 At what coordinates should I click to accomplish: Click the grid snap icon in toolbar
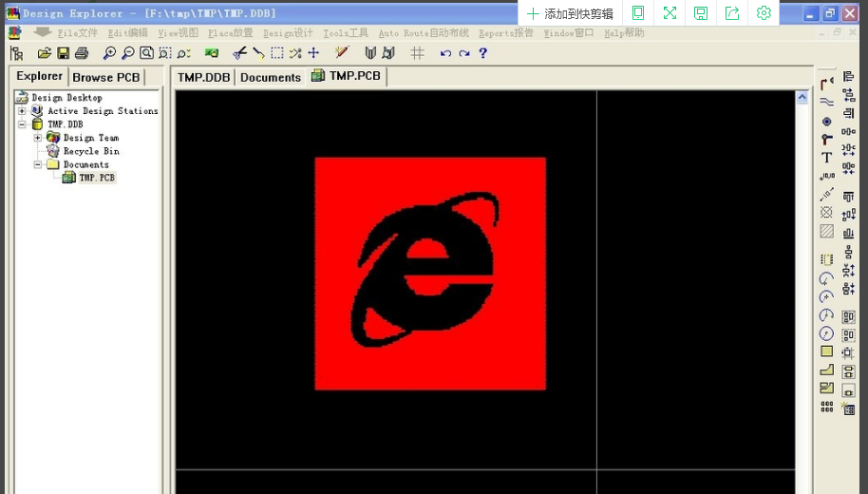[x=418, y=53]
